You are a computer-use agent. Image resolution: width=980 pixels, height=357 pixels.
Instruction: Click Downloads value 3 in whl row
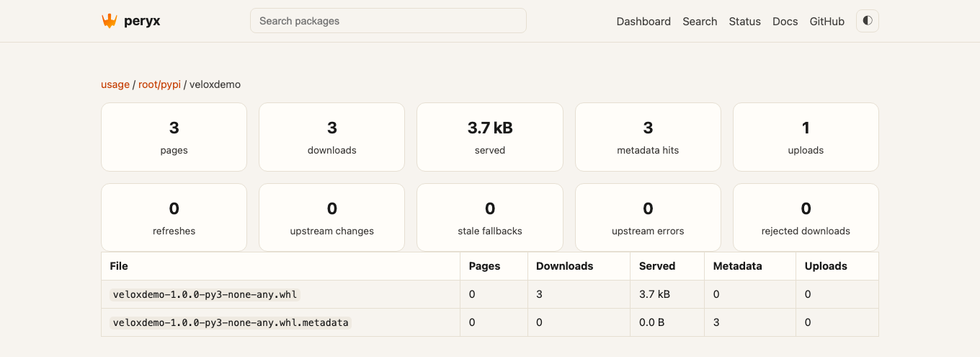[539, 294]
